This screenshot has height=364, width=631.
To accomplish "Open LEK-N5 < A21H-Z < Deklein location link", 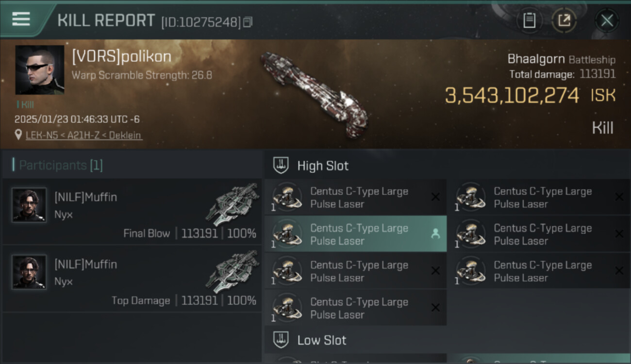I will [x=84, y=135].
